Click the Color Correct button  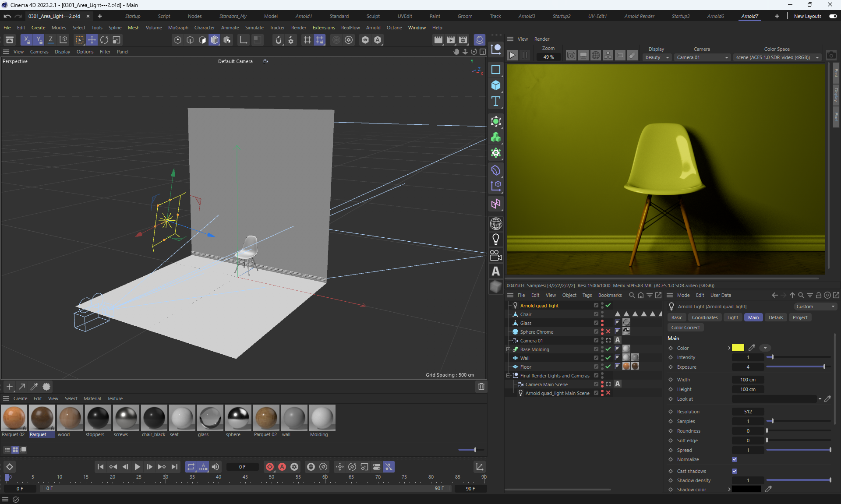point(685,328)
